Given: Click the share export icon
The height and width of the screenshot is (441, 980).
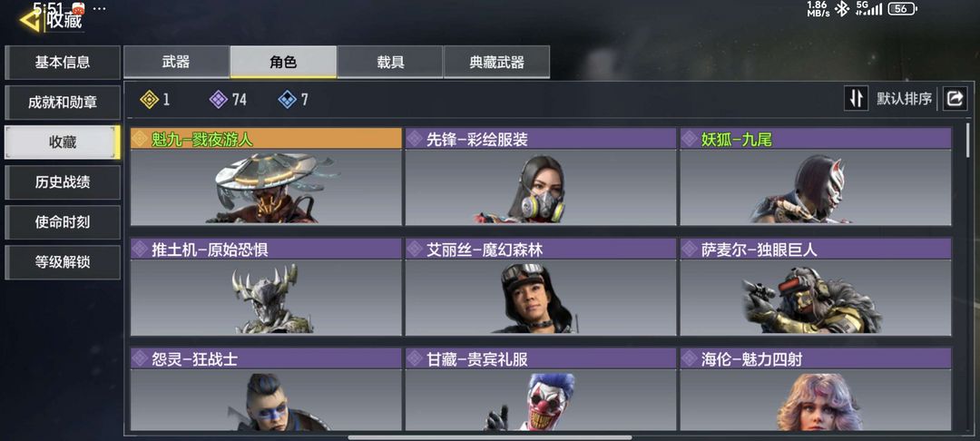Looking at the screenshot, I should click(955, 99).
